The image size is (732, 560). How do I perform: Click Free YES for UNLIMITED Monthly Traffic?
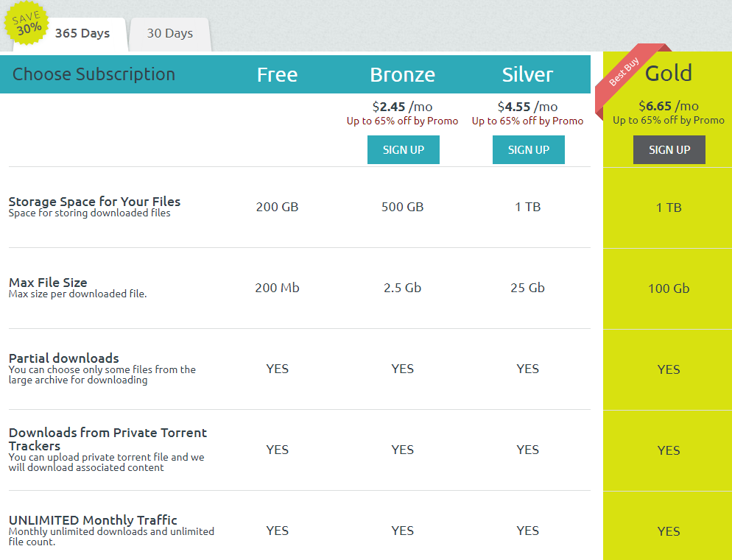click(278, 531)
